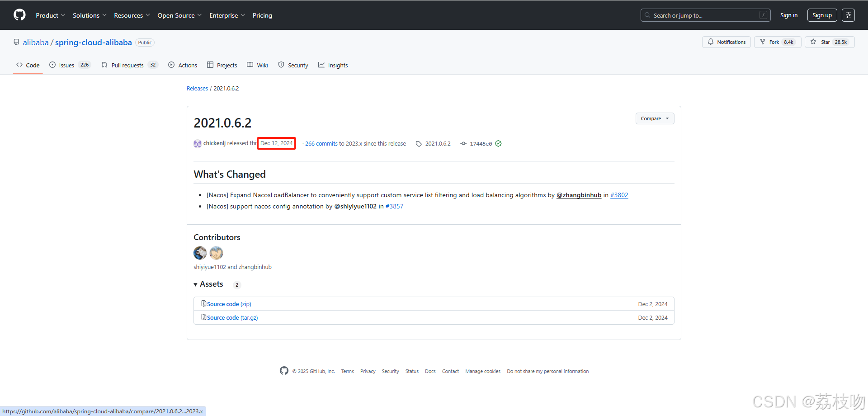Open the Projects tab
The width and height of the screenshot is (868, 416).
[x=222, y=65]
